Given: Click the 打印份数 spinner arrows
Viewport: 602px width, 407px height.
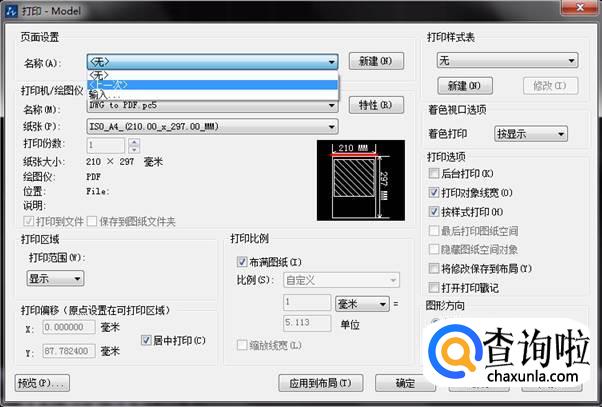Looking at the screenshot, I should (x=134, y=146).
